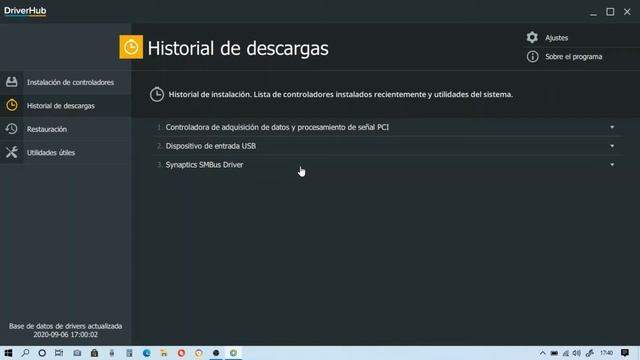Select Synaptics SMBus Driver entry text
Viewport: 640px width, 360px height.
point(204,165)
